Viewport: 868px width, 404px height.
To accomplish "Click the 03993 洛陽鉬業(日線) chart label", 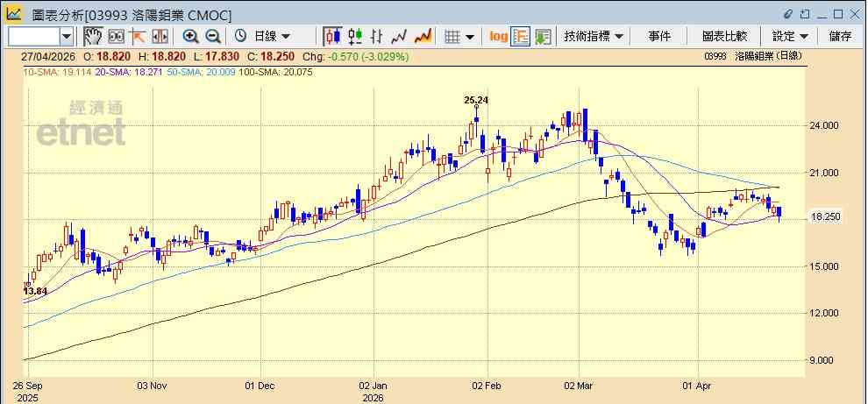I will pos(753,56).
